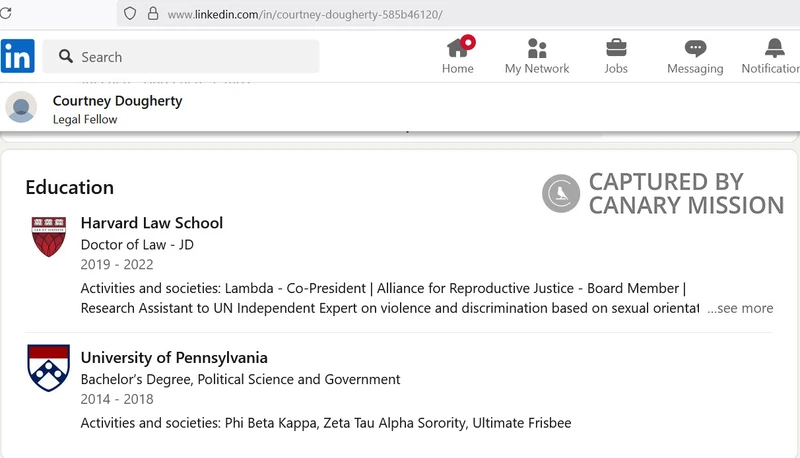Click Courtney Dougherty's profile photo thumbnail
The image size is (800, 458).
(x=21, y=108)
